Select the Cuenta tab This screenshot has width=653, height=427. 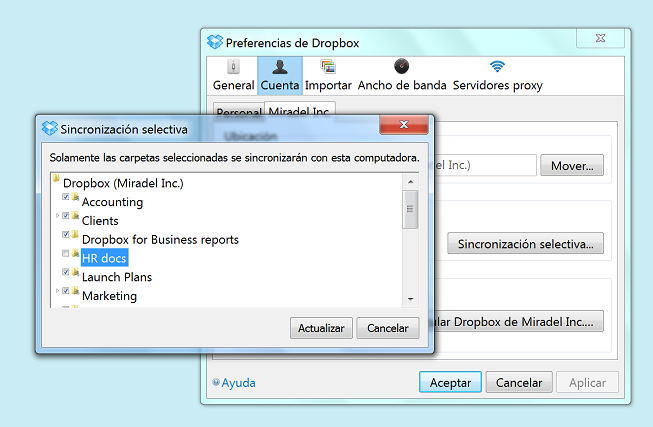coord(280,75)
